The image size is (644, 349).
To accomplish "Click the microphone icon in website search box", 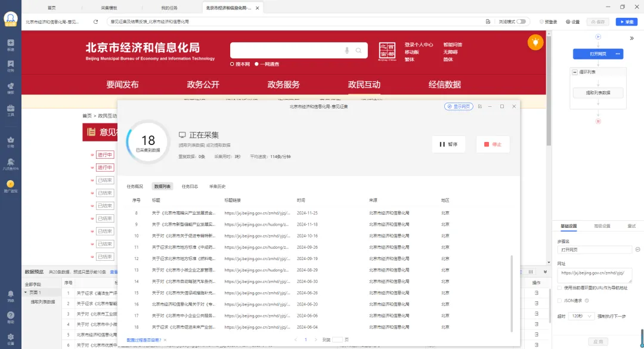I will 346,51.
